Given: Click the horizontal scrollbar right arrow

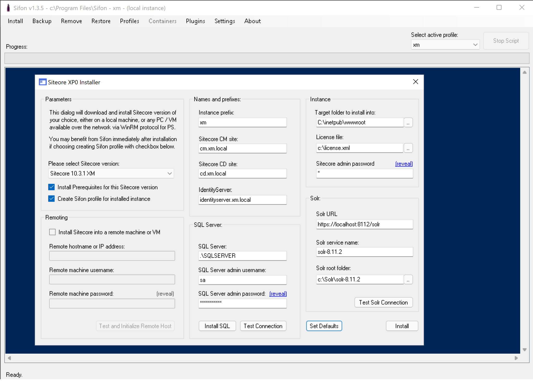Looking at the screenshot, I should (x=516, y=358).
